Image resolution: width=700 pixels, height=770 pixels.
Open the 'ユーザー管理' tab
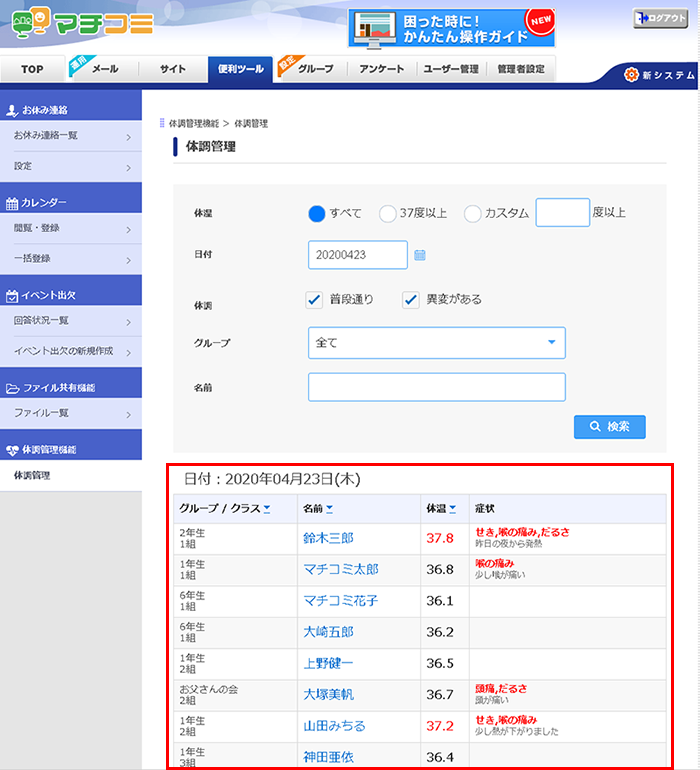[450, 70]
